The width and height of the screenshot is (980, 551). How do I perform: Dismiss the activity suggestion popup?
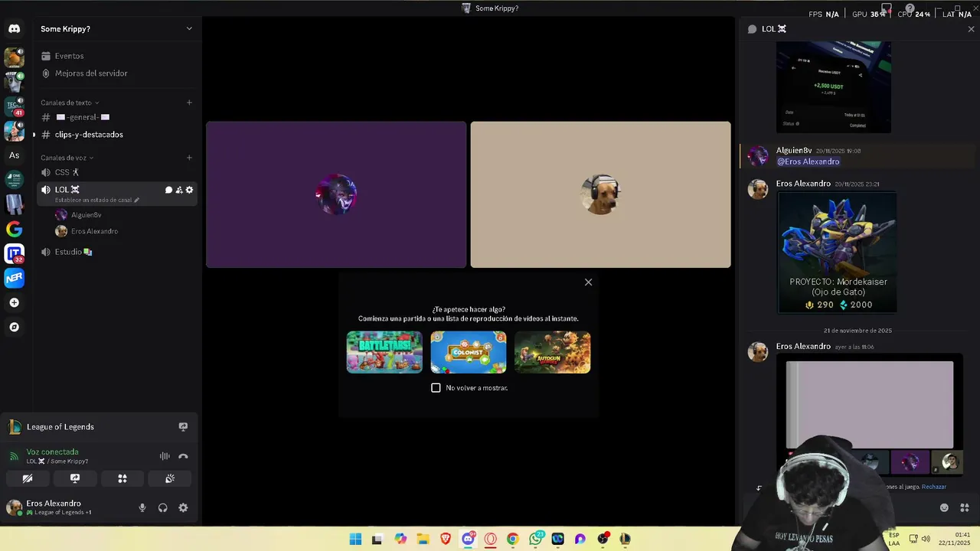588,282
